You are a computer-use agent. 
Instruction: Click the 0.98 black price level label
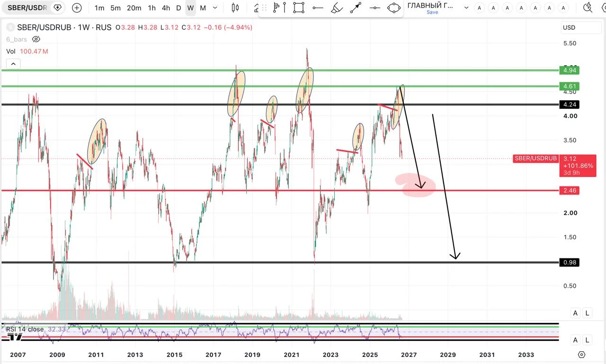pyautogui.click(x=569, y=262)
